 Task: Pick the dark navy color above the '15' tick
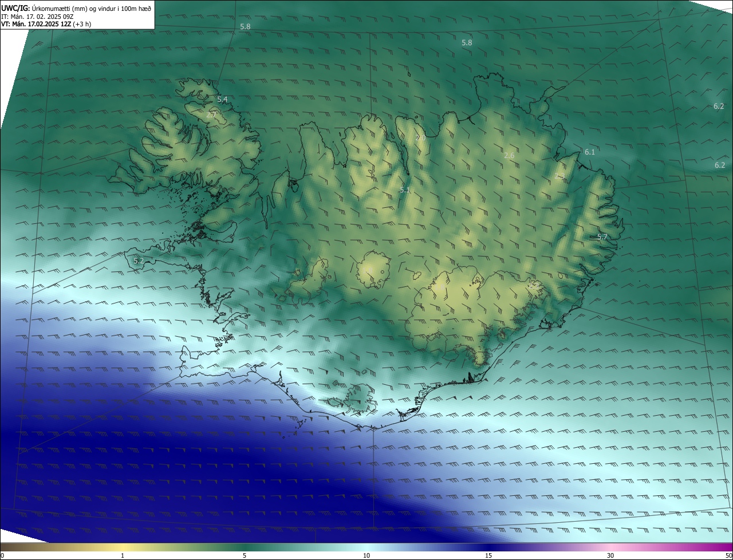pyautogui.click(x=488, y=547)
